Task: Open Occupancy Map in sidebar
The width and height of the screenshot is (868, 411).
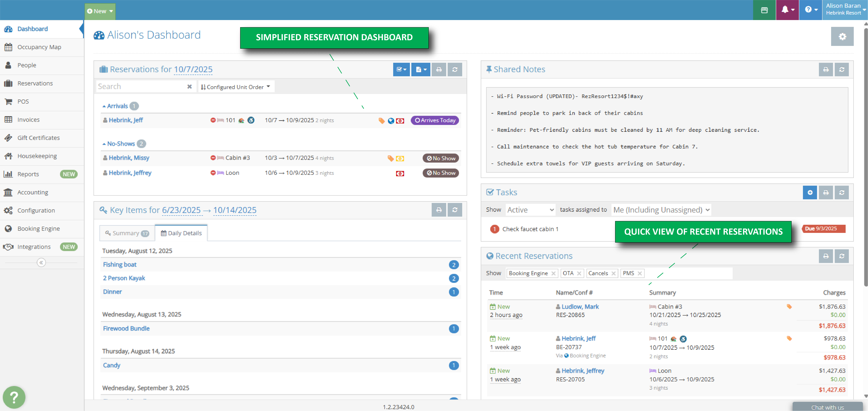Action: (39, 47)
